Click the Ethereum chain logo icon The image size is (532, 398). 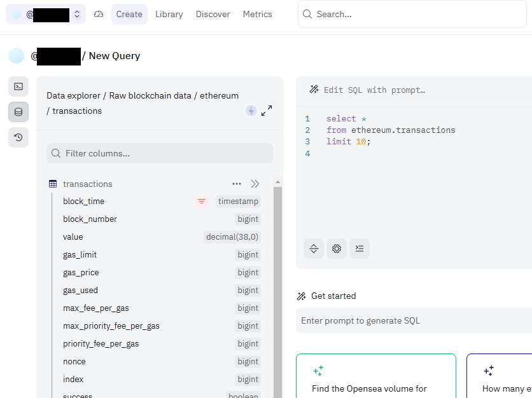tap(251, 111)
